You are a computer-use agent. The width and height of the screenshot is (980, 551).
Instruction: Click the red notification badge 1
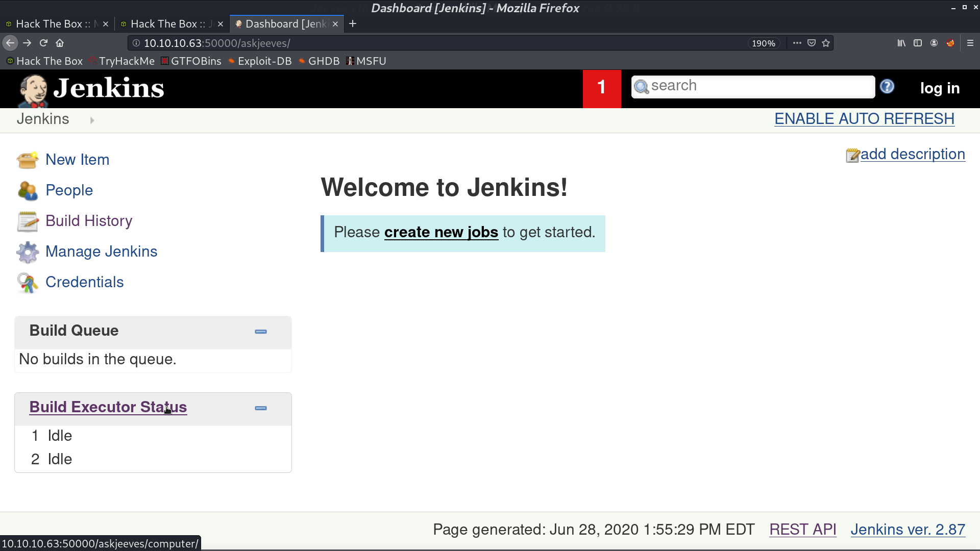pyautogui.click(x=602, y=88)
